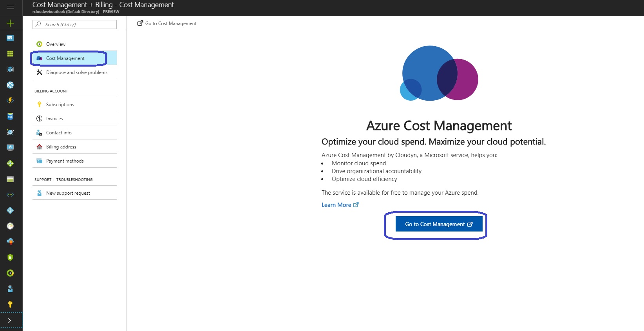Viewport: 644px width, 331px height.
Task: Click the Cost Management + Billing page title
Action: click(x=103, y=5)
